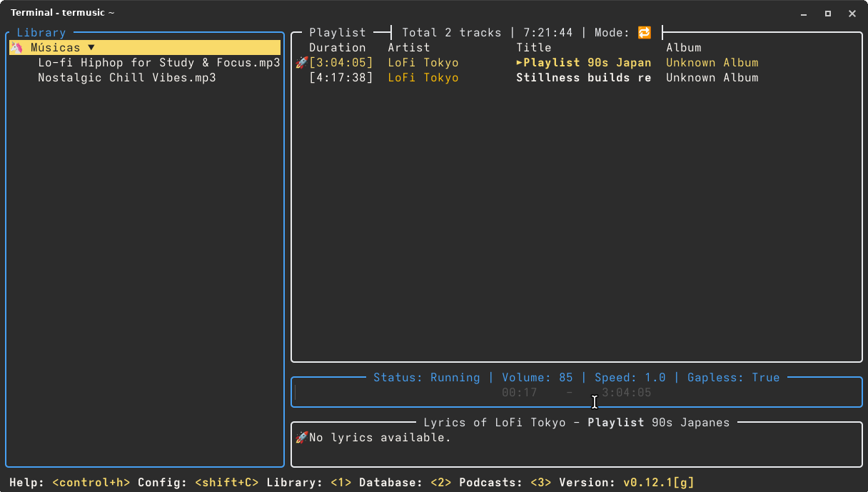868x492 pixels.
Task: Click the [4:17:38] duration entry
Action: point(340,78)
